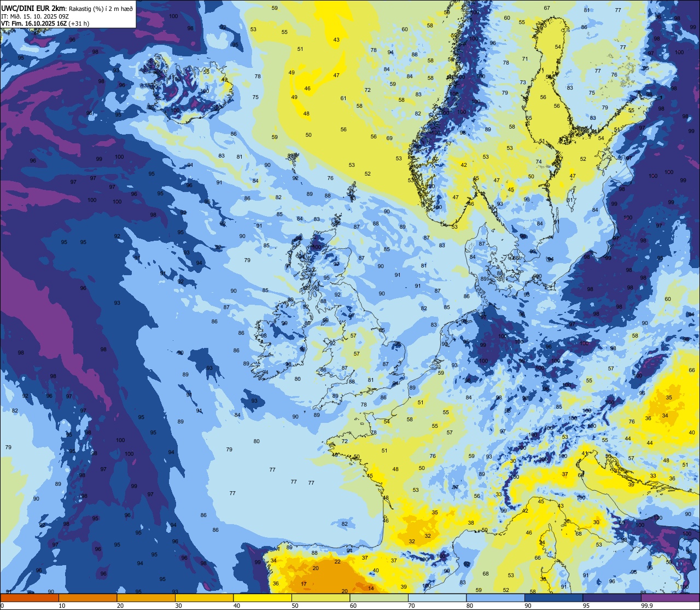Image resolution: width=700 pixels, height=610 pixels.
Task: Click the '71' humidity value over northern Sweden
Action: pos(525,59)
